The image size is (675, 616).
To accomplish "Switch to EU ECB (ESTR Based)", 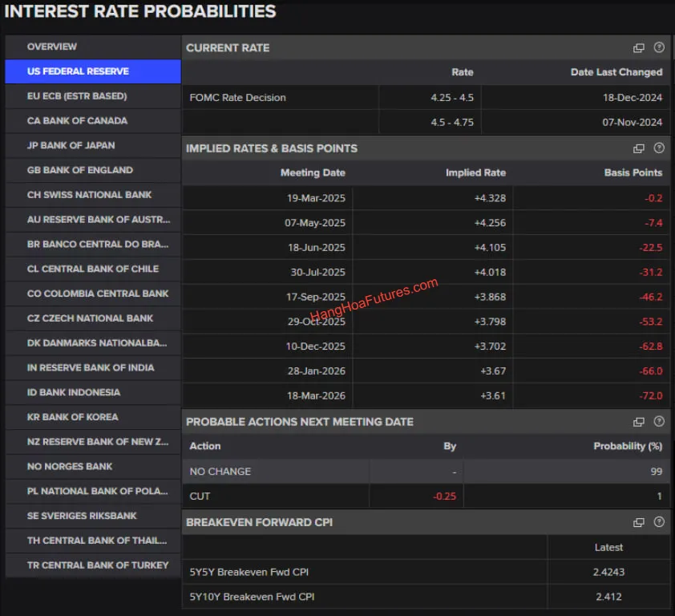I will coord(93,96).
